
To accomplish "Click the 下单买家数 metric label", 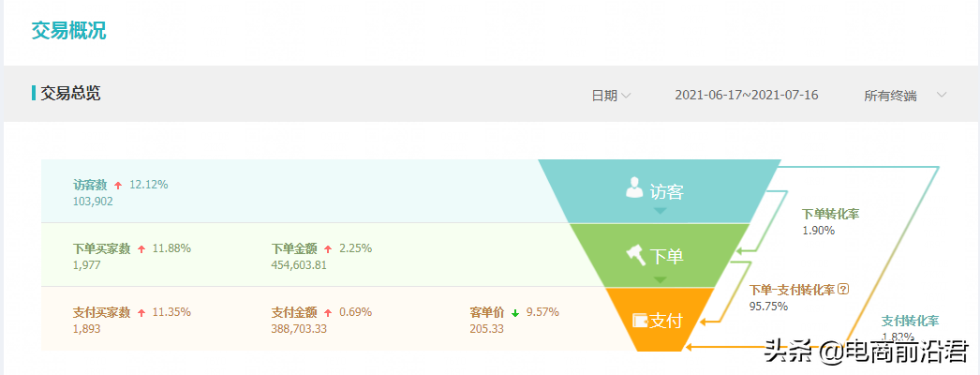I will click(101, 248).
